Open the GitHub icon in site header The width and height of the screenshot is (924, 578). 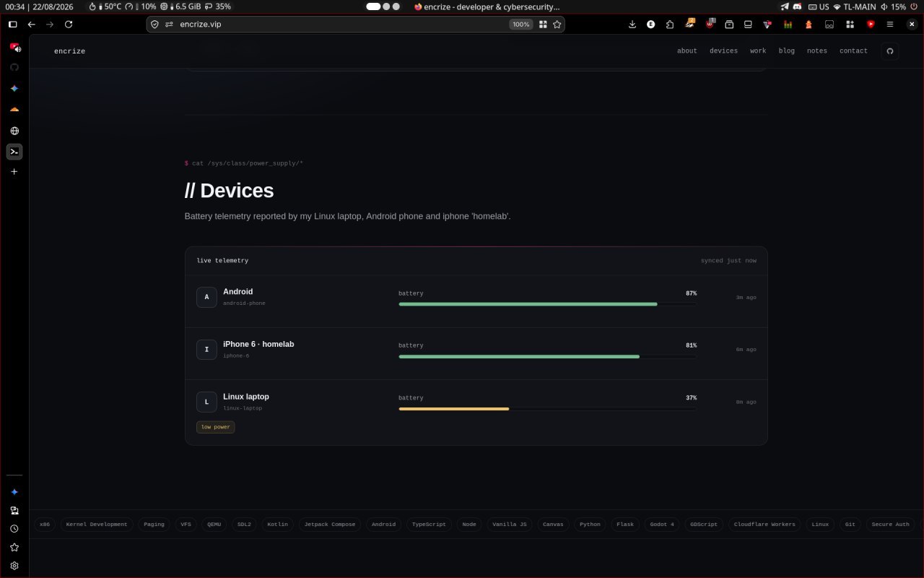(889, 51)
